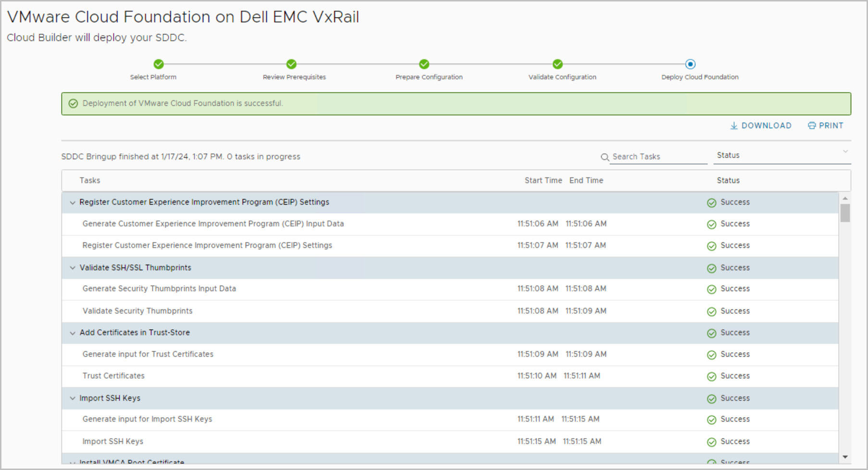Viewport: 868px width, 470px height.
Task: Click the magnifier icon beside Search Tasks
Action: 604,157
